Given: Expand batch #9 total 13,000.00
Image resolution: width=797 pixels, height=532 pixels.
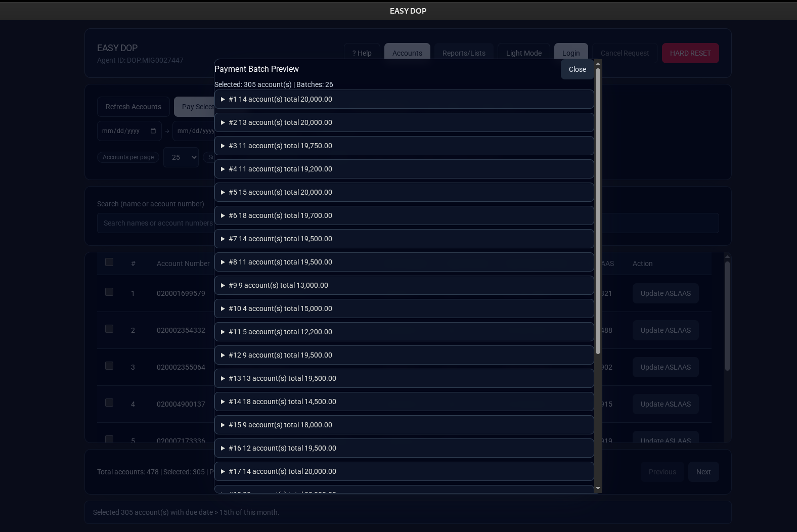Looking at the screenshot, I should (404, 285).
